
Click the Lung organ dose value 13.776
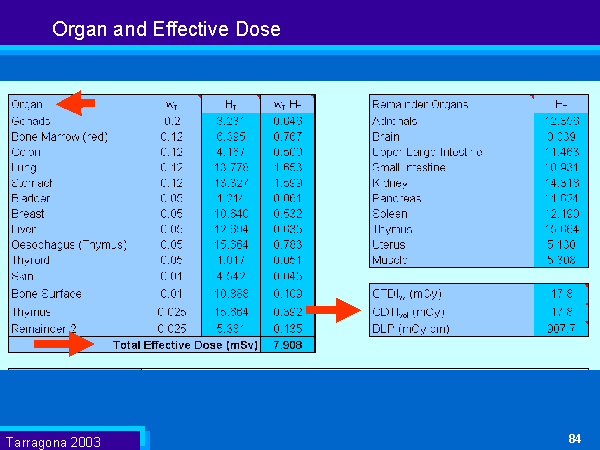230,168
